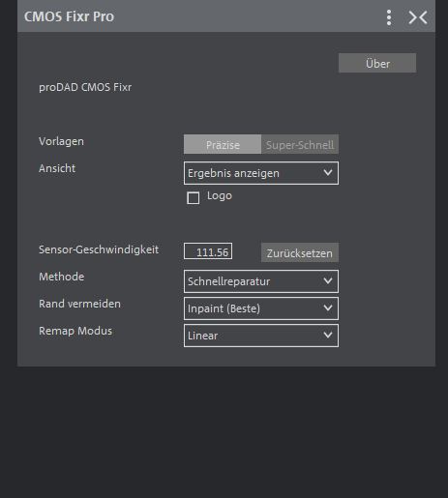Collapse the CMOS Fixr Pro panel
Viewport: 448px width, 498px height.
point(418,17)
